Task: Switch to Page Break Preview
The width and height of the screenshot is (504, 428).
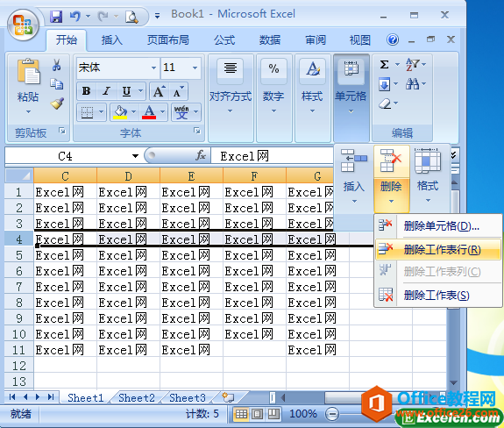Action: (x=273, y=414)
